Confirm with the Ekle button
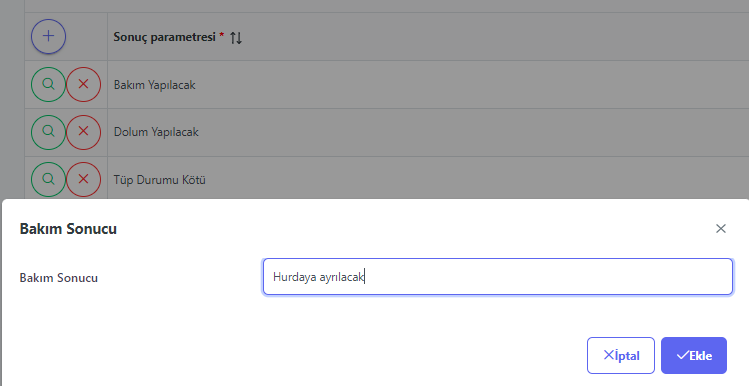 coord(694,355)
